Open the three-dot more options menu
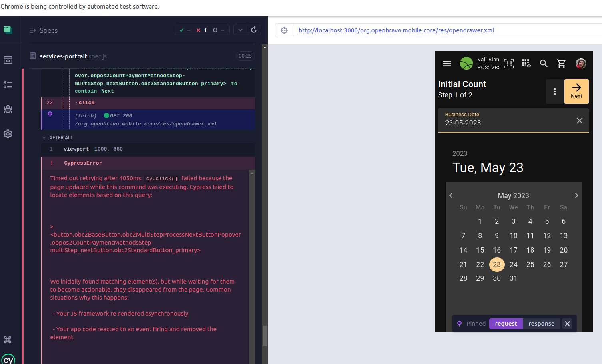 pyautogui.click(x=554, y=91)
